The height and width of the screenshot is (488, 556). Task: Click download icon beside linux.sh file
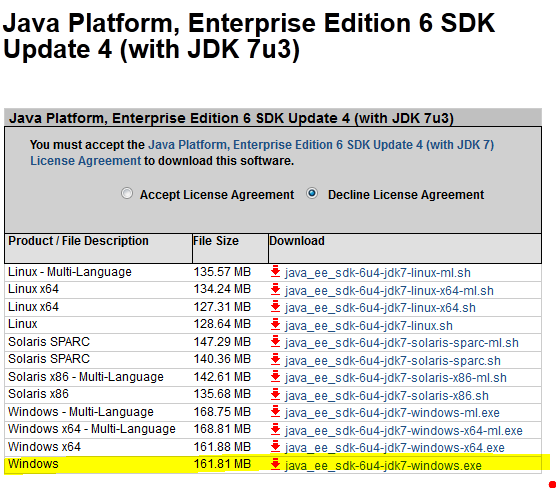click(276, 324)
